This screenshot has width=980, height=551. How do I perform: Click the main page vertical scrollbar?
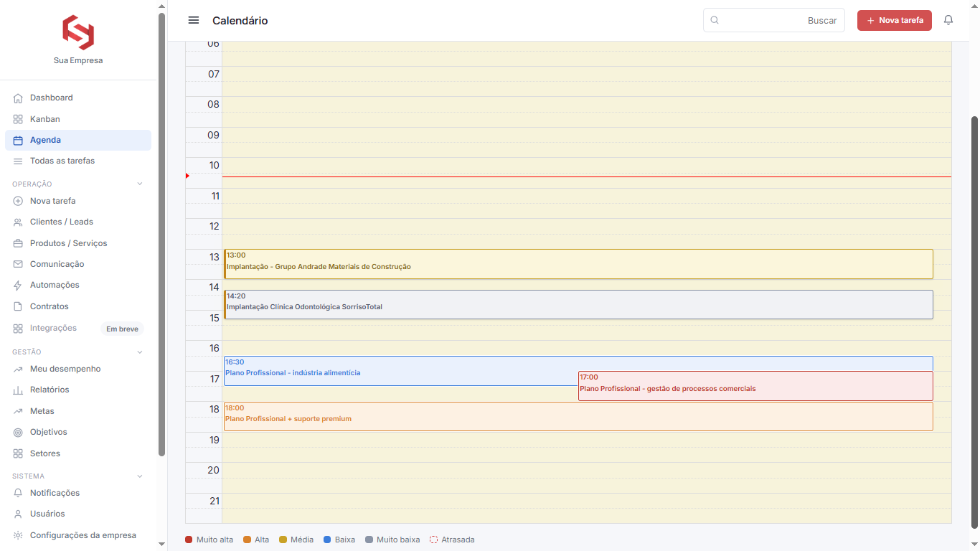(974, 323)
